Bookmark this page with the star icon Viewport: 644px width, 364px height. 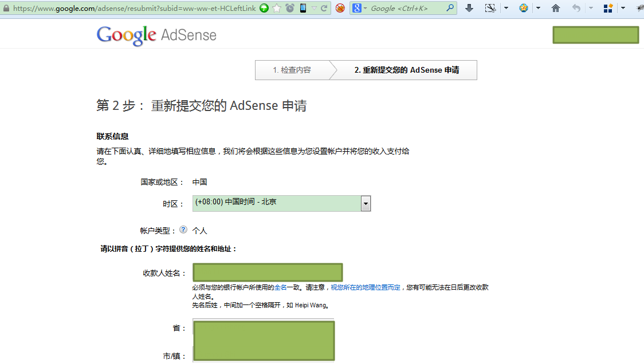(x=277, y=8)
